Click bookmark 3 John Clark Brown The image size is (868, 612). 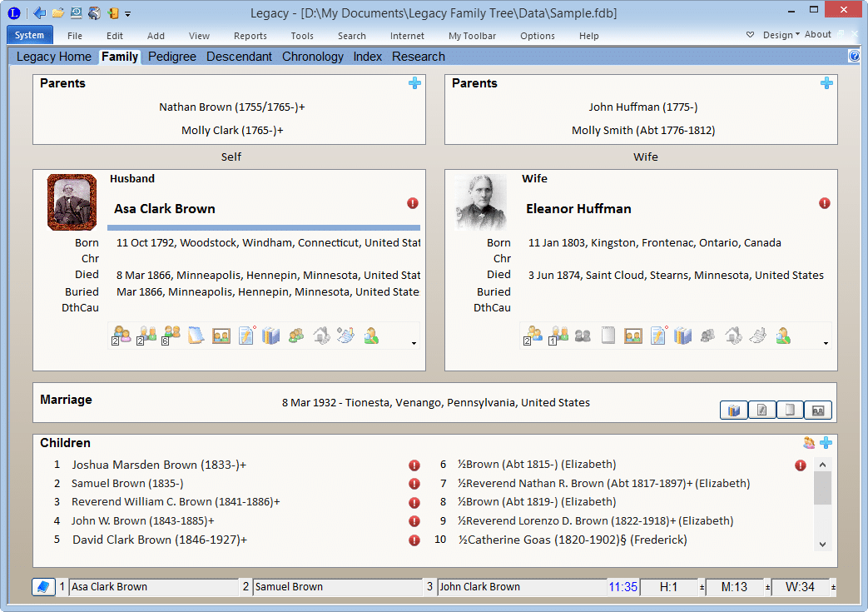click(x=523, y=586)
